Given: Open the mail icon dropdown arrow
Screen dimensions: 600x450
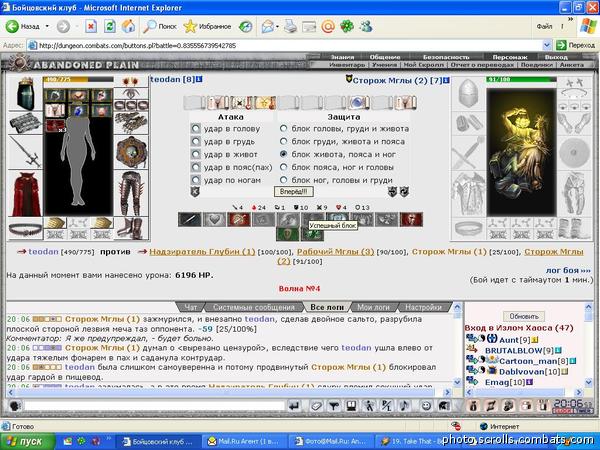Looking at the screenshot, I should [x=277, y=27].
